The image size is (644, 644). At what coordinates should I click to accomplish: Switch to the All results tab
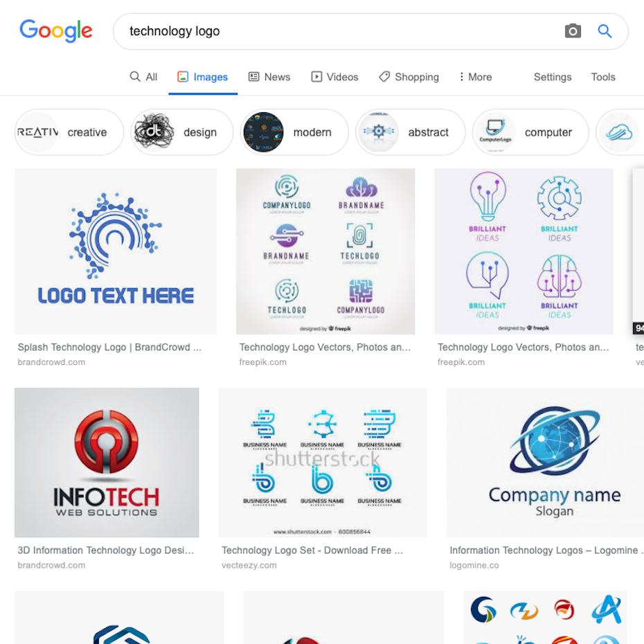pos(144,77)
